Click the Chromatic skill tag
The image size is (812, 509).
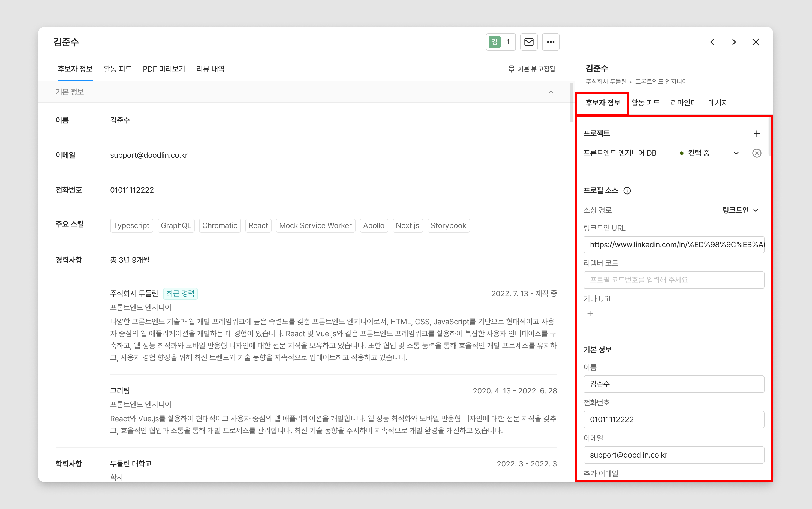(x=219, y=226)
